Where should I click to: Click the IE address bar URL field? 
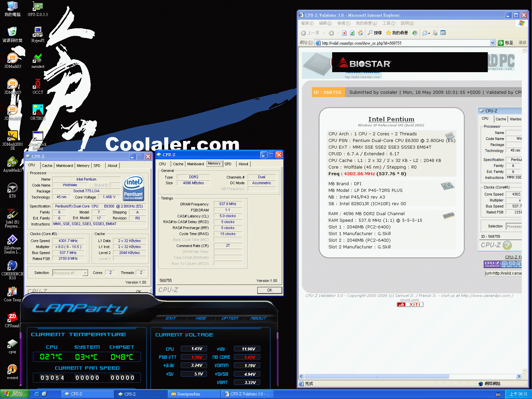[x=405, y=43]
